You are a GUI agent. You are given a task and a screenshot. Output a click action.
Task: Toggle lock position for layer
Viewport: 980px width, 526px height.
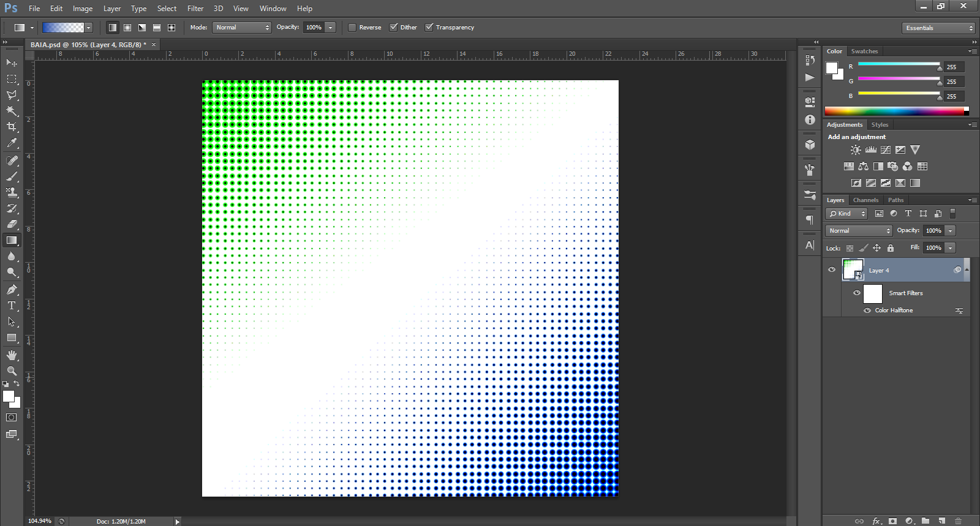pyautogui.click(x=876, y=248)
